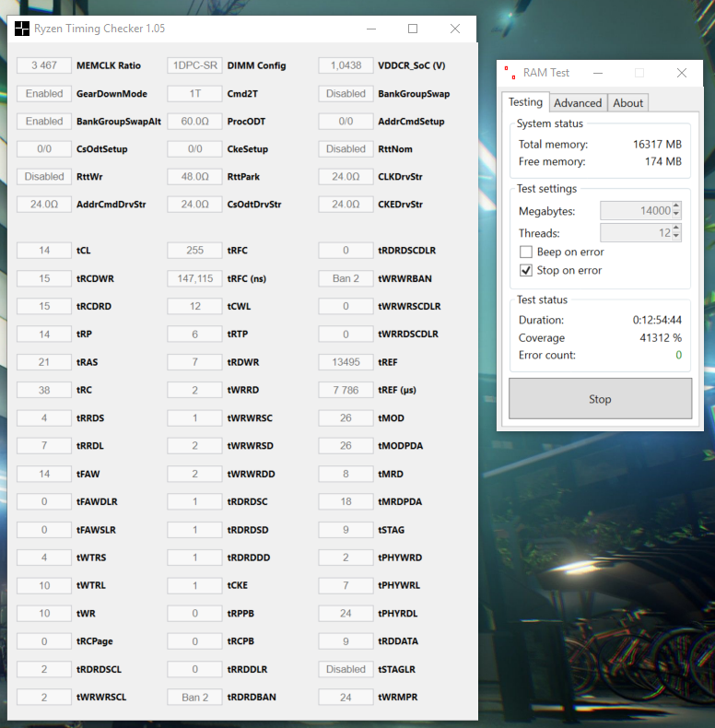The image size is (715, 728).
Task: Click the CLKDrvStr 24.0Ω value
Action: [346, 176]
